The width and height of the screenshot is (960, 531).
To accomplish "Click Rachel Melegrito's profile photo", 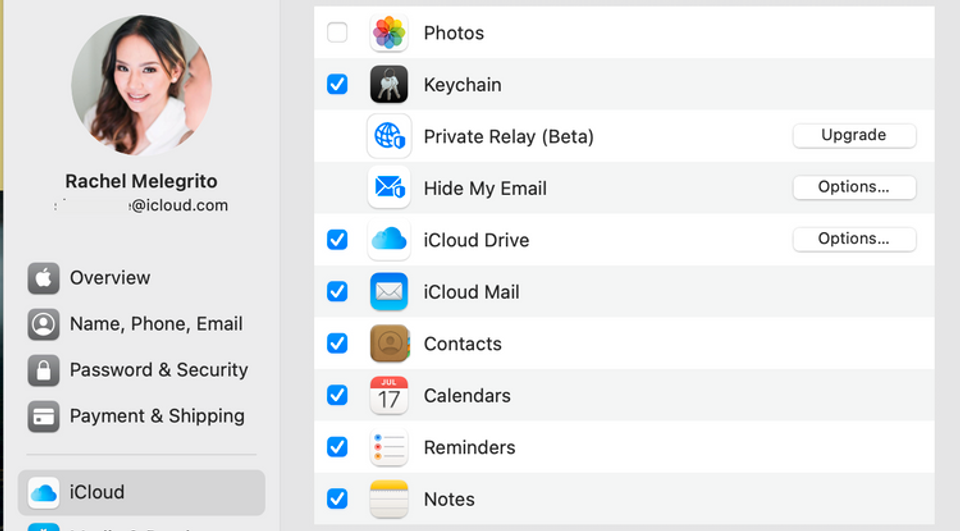I will [x=141, y=85].
